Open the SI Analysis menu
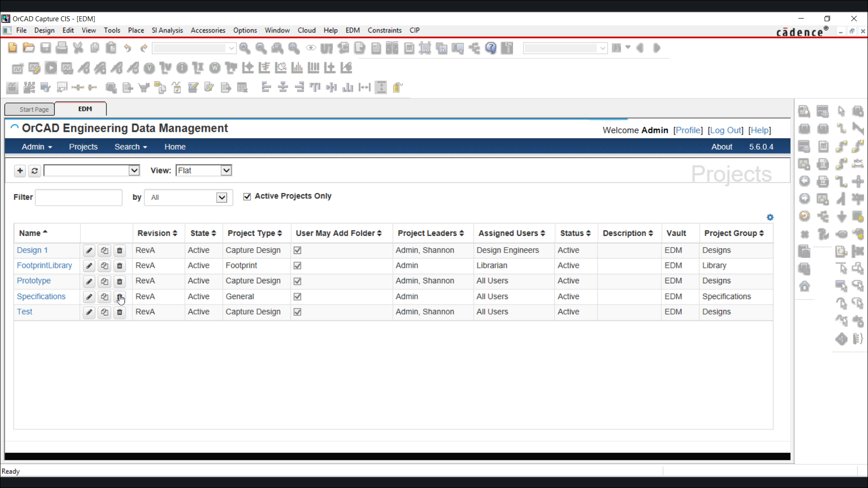Viewport: 868px width, 488px height. 167,30
